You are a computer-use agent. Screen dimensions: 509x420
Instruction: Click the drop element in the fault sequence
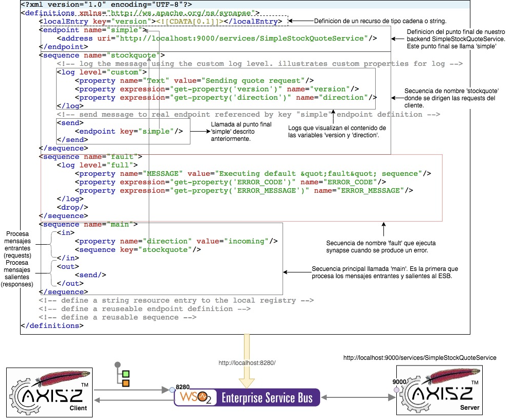pyautogui.click(x=72, y=207)
